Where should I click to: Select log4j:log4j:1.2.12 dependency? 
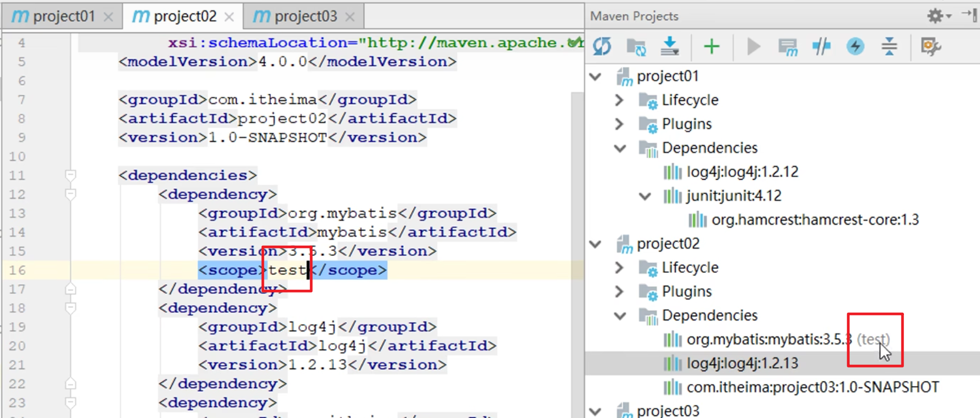[x=742, y=172]
